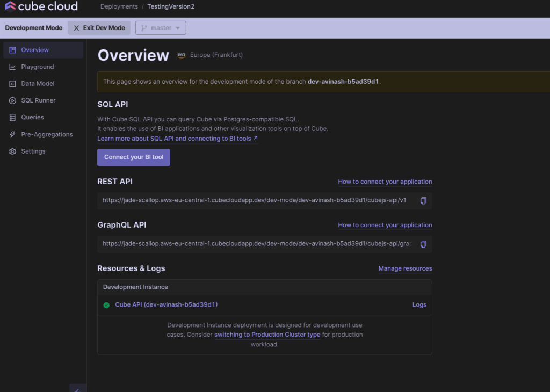Copy the REST API URL
Viewport: 550px width, 392px height.
(423, 200)
